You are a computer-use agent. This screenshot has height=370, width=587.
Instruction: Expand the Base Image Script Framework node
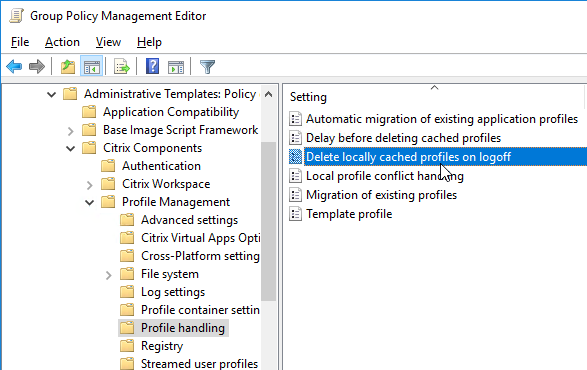pyautogui.click(x=70, y=131)
